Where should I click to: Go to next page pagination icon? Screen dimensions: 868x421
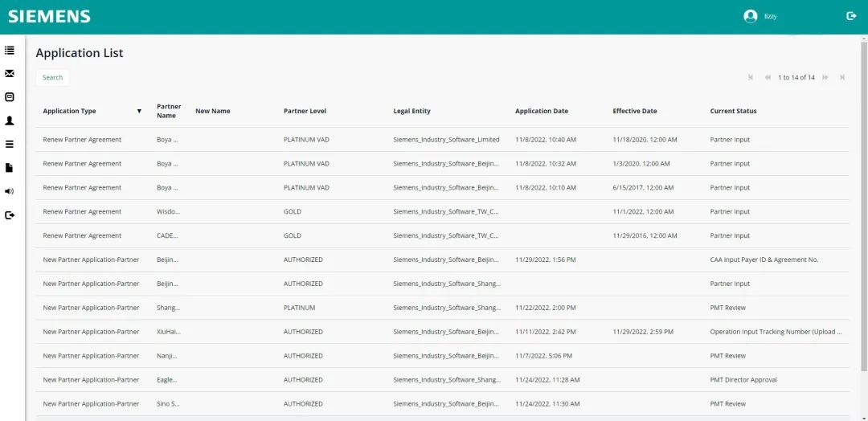point(825,77)
